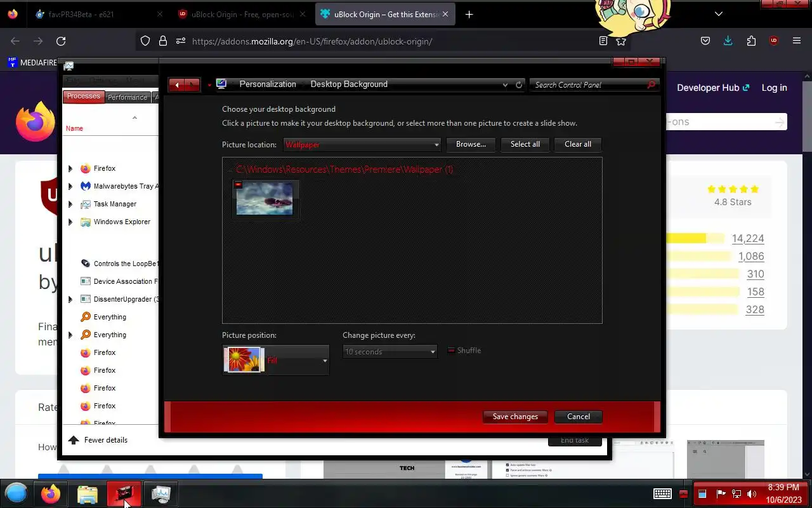Expand Malwarebytes Tray process
Image resolution: width=812 pixels, height=508 pixels.
tap(70, 187)
